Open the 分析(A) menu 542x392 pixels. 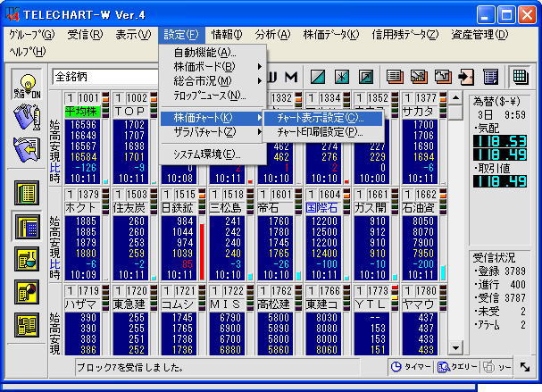[272, 35]
